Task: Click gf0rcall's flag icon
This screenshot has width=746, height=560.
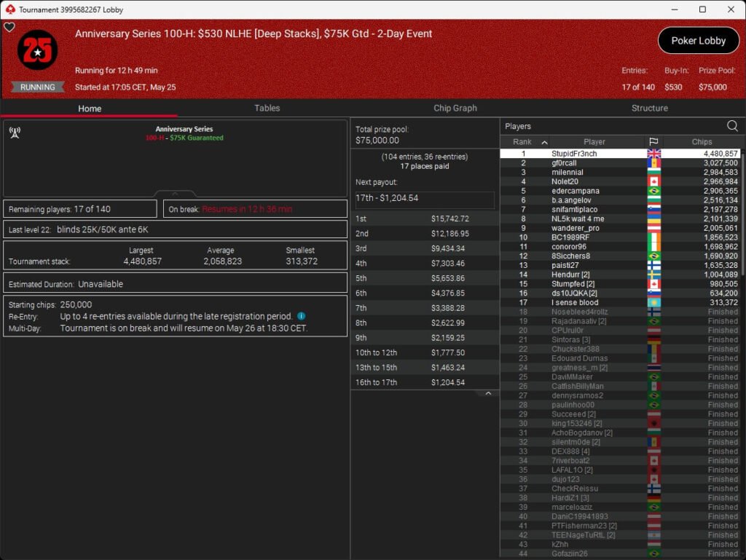Action: 653,163
